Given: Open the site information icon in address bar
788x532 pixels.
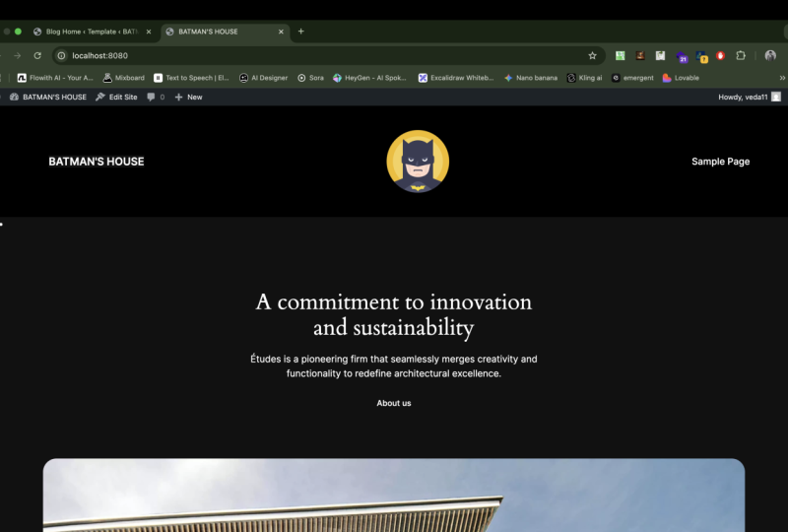Looking at the screenshot, I should (x=61, y=56).
